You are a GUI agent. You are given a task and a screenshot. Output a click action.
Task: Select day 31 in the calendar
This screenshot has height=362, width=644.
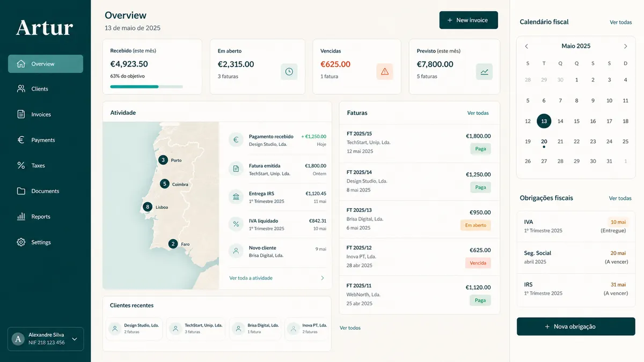609,161
